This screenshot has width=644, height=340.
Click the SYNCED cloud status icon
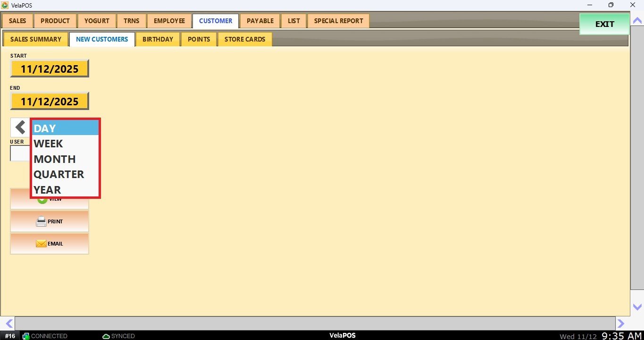point(106,336)
